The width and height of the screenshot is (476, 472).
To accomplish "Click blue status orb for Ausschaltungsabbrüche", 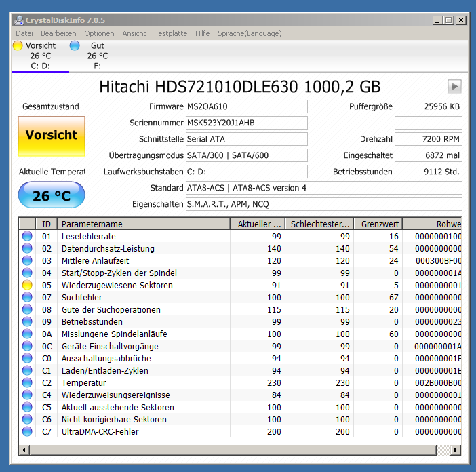I will (x=27, y=358).
